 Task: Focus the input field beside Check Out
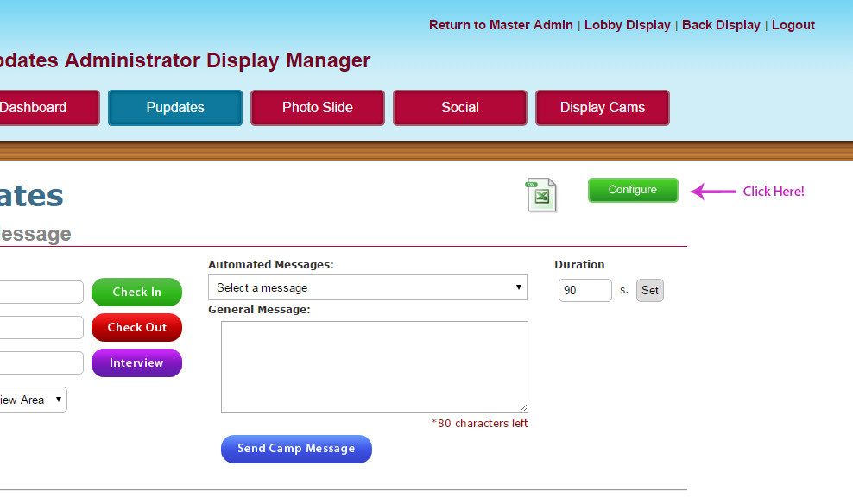(41, 327)
